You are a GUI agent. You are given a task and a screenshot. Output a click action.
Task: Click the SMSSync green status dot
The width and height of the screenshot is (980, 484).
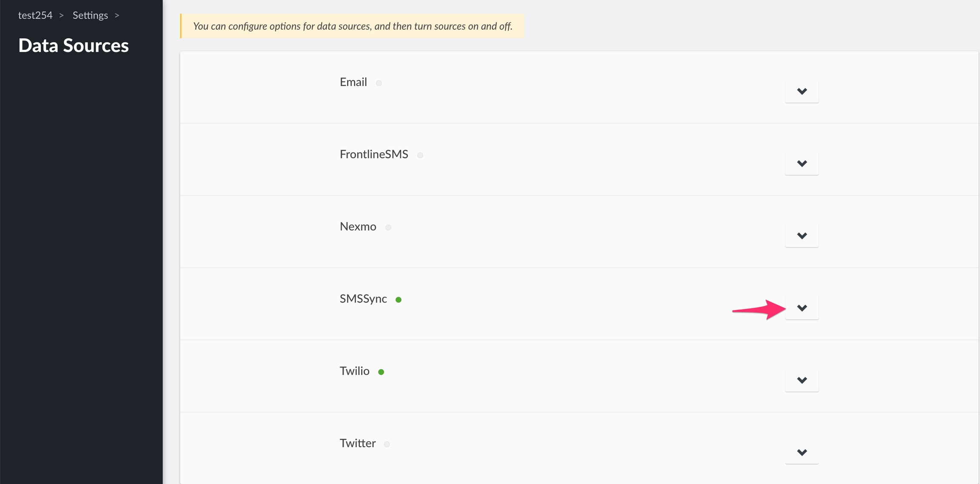[398, 300]
